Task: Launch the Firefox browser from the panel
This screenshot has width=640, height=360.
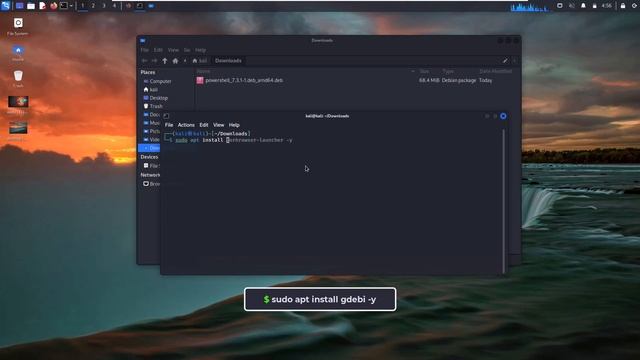Action: [53, 6]
